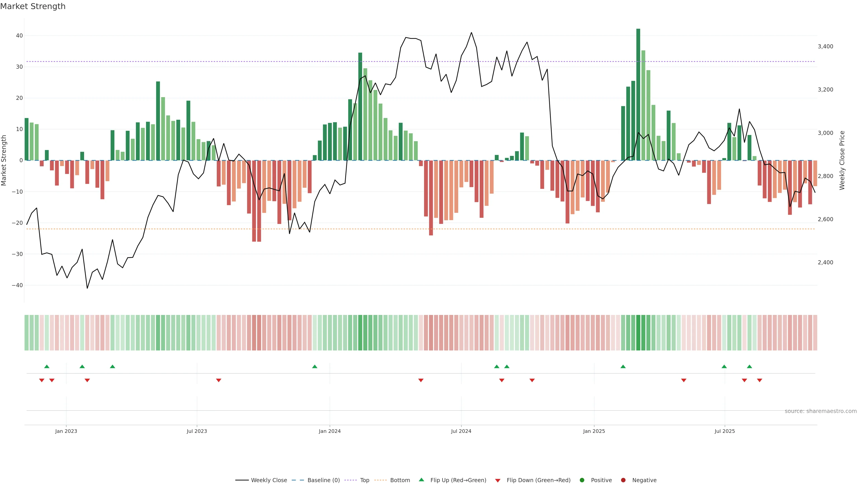Click the leftmost flip up marker
The height and width of the screenshot is (488, 868).
pos(47,366)
